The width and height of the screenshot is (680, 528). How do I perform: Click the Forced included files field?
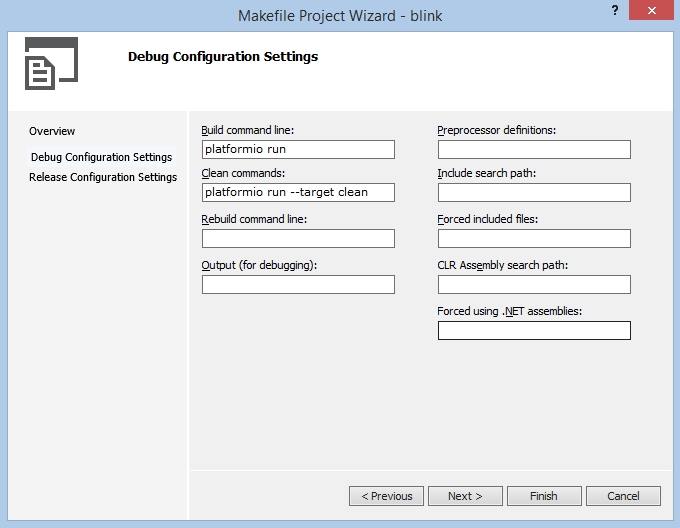[x=534, y=238]
